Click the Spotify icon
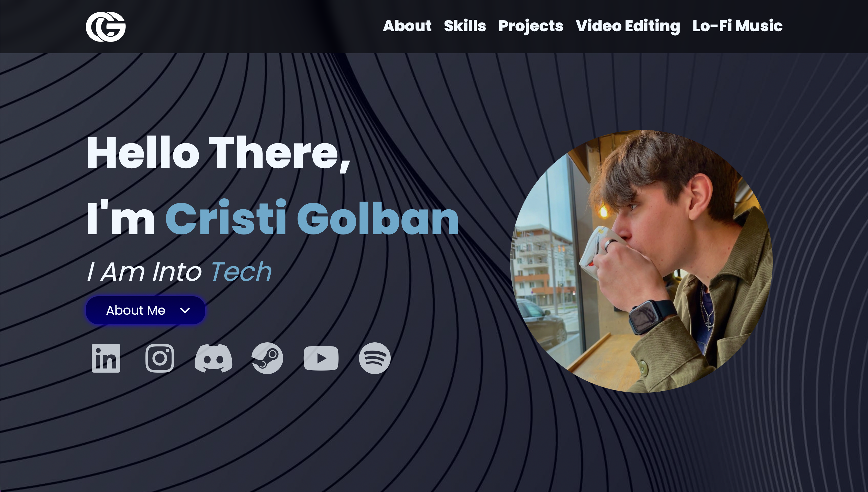 click(375, 358)
